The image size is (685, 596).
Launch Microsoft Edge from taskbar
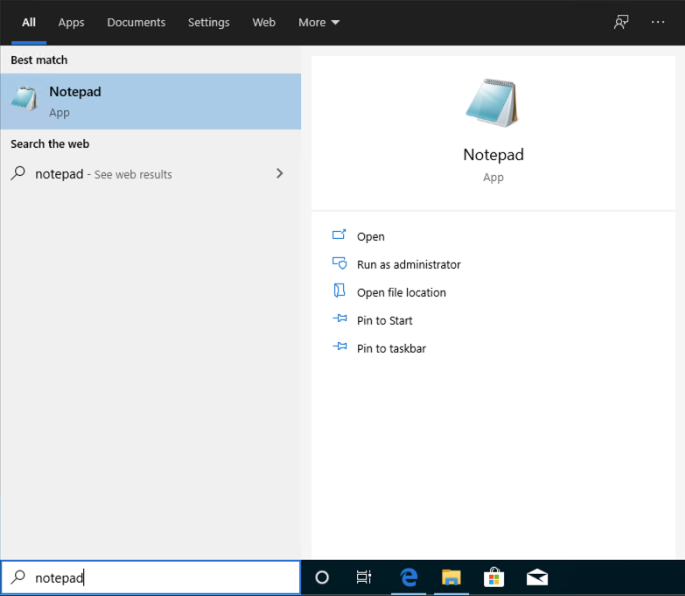(408, 578)
